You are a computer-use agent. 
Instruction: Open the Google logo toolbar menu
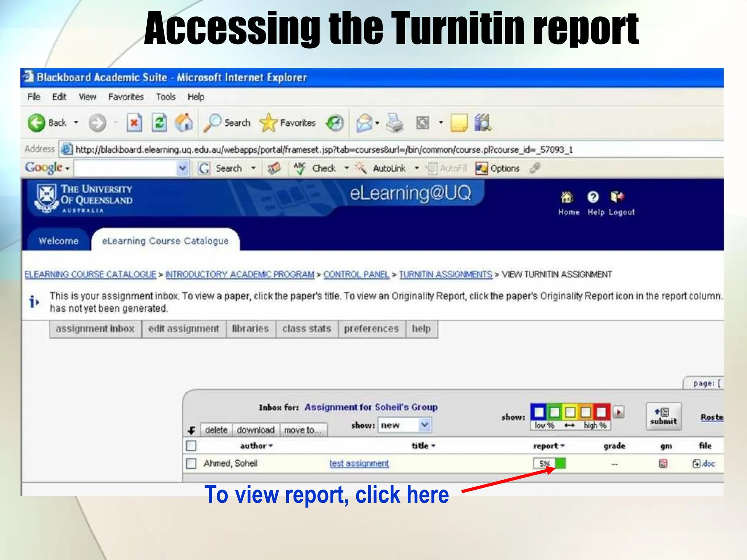[47, 168]
